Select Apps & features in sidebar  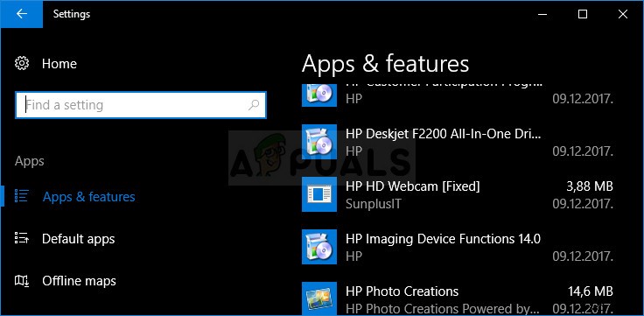(x=88, y=197)
